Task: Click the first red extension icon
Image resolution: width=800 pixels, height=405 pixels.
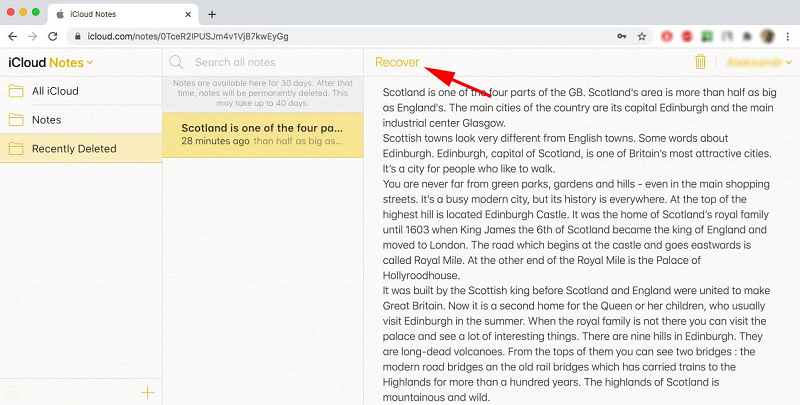Action: [x=667, y=36]
